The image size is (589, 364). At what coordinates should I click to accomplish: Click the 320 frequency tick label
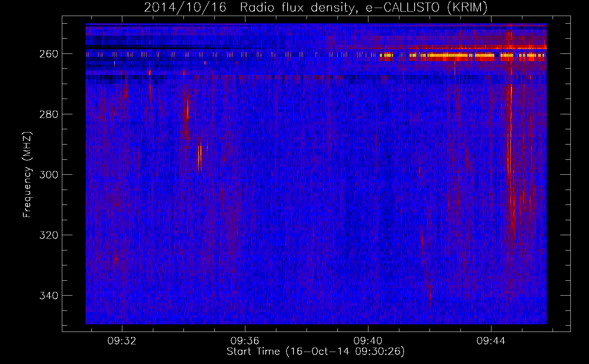[x=49, y=235]
